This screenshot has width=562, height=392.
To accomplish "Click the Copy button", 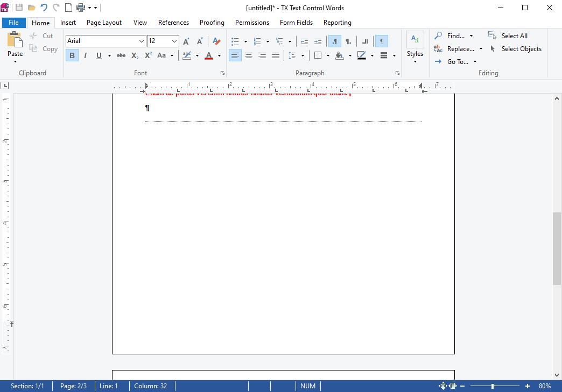I will click(43, 49).
